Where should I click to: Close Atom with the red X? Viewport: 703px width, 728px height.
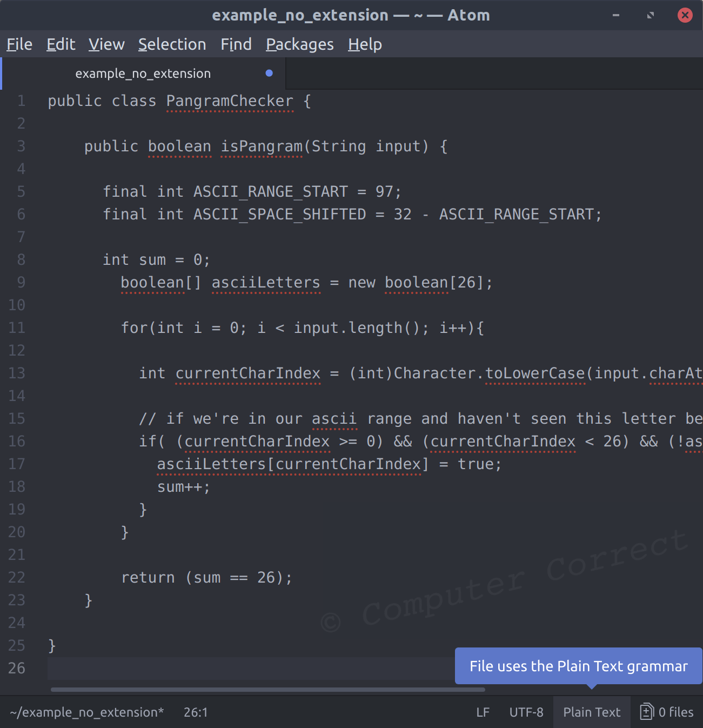(x=685, y=15)
